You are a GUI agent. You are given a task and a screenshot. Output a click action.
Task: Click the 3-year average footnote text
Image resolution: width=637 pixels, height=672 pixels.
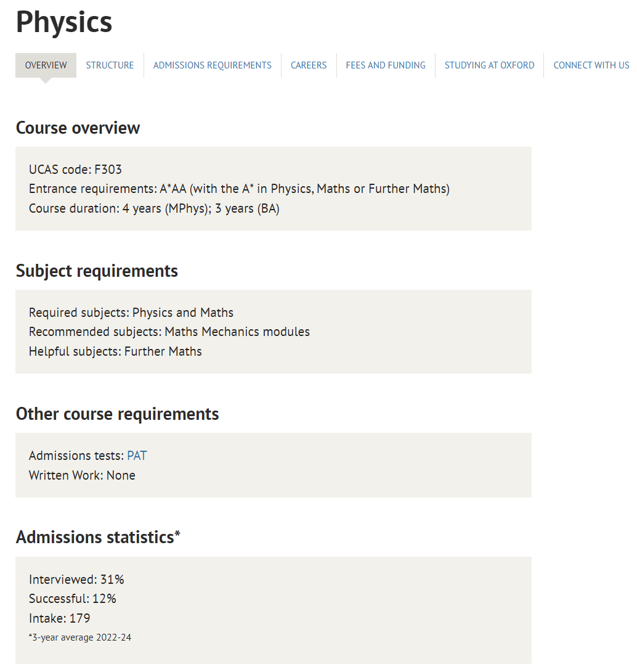point(80,637)
